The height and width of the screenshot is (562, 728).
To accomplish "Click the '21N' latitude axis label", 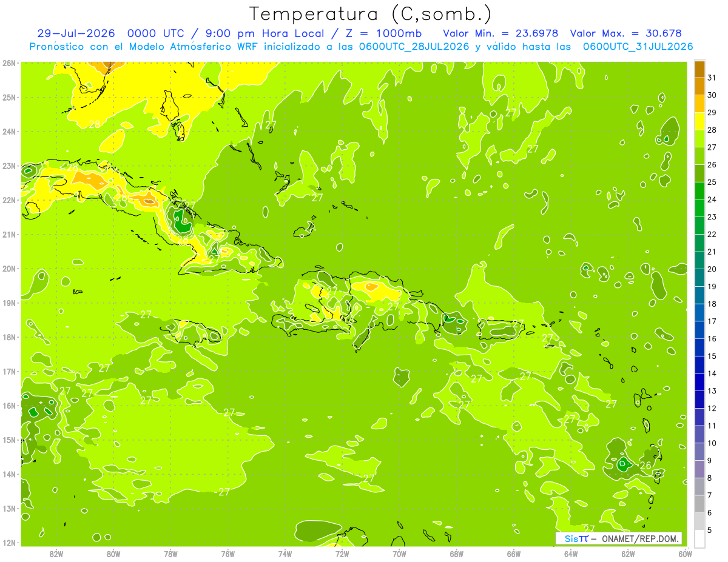I will pyautogui.click(x=8, y=234).
